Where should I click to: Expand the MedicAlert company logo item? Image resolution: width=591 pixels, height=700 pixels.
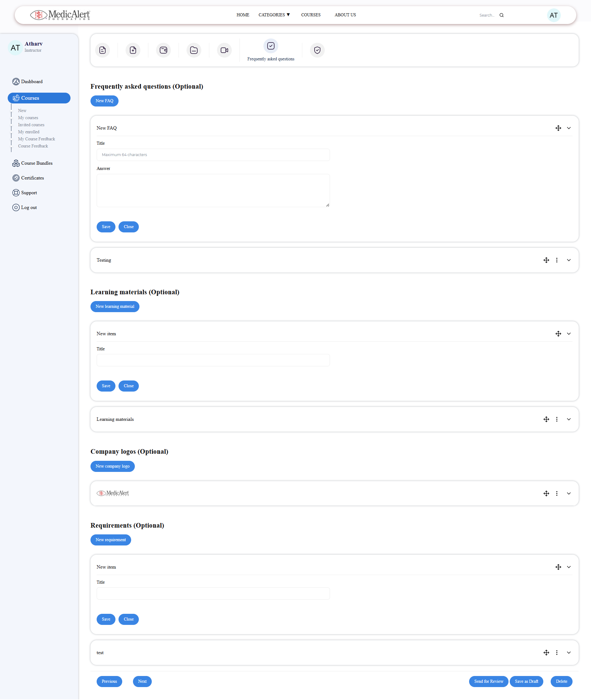569,493
